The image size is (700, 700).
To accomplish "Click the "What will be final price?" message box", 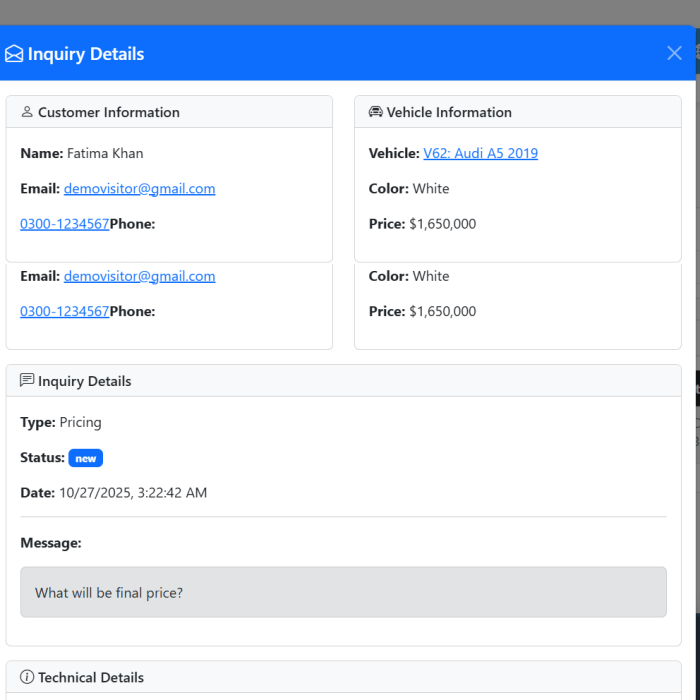I will click(343, 592).
